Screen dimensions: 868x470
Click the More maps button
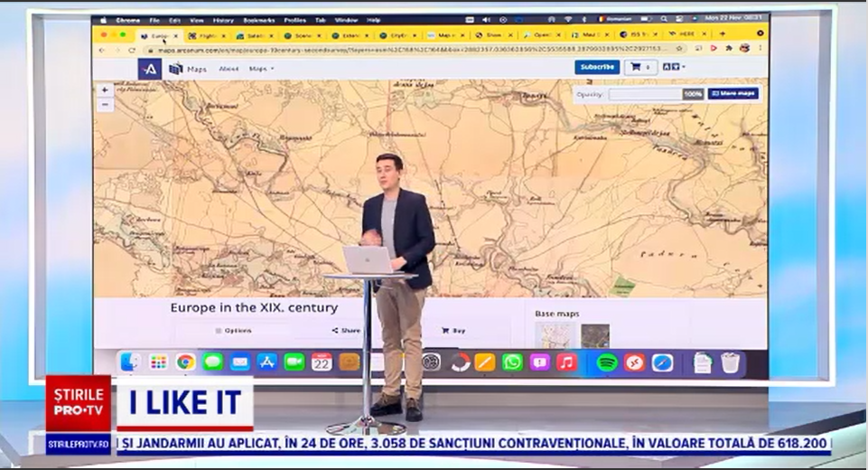click(x=733, y=93)
